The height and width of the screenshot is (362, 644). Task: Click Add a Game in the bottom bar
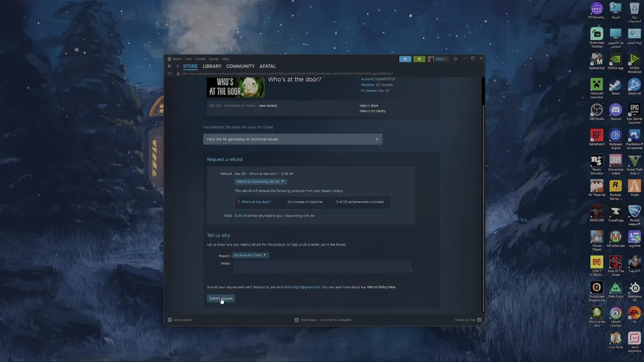click(180, 320)
